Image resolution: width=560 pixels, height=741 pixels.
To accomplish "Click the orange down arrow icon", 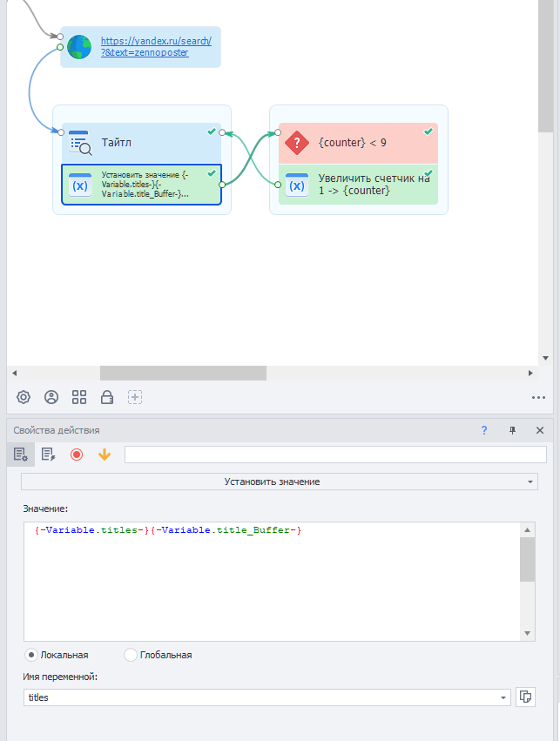I will click(x=105, y=455).
